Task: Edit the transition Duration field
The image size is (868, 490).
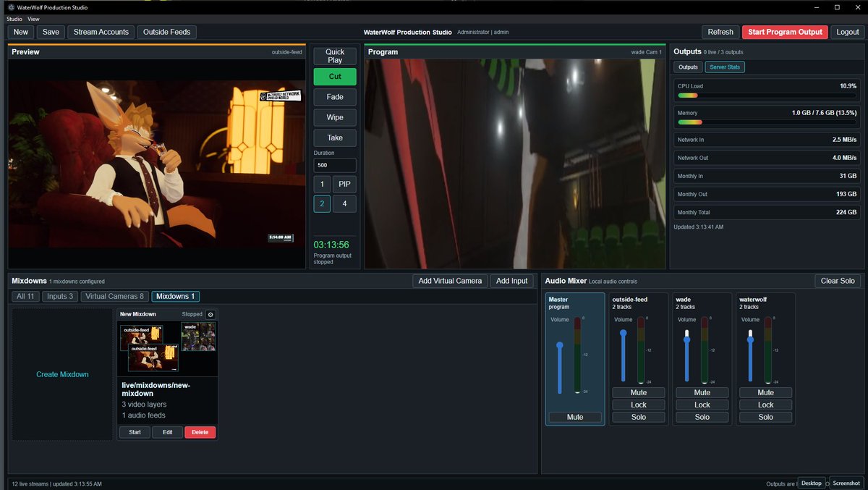Action: tap(335, 165)
